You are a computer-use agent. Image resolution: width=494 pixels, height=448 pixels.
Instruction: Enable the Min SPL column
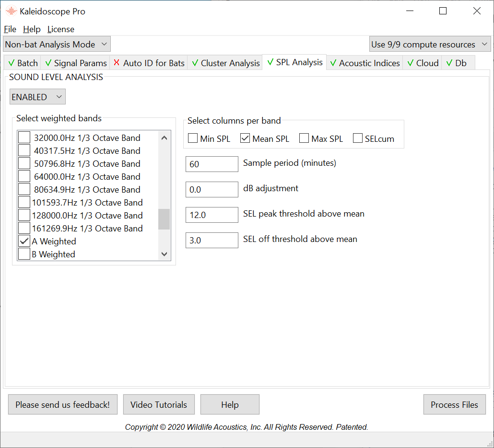click(193, 138)
